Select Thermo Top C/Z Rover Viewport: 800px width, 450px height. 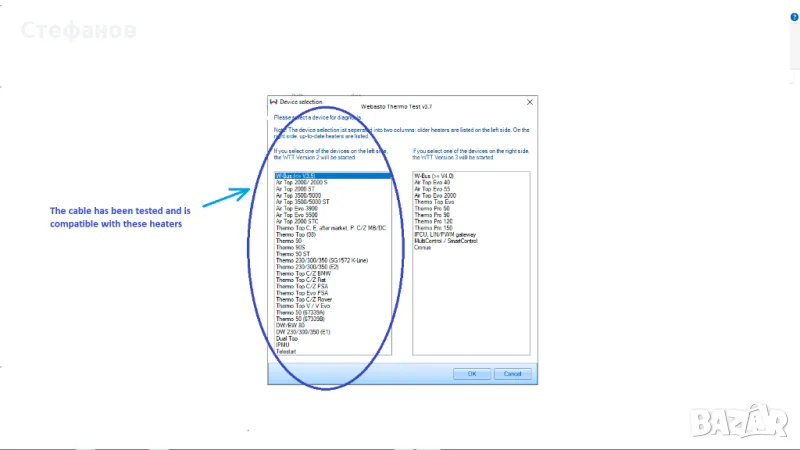pyautogui.click(x=302, y=299)
